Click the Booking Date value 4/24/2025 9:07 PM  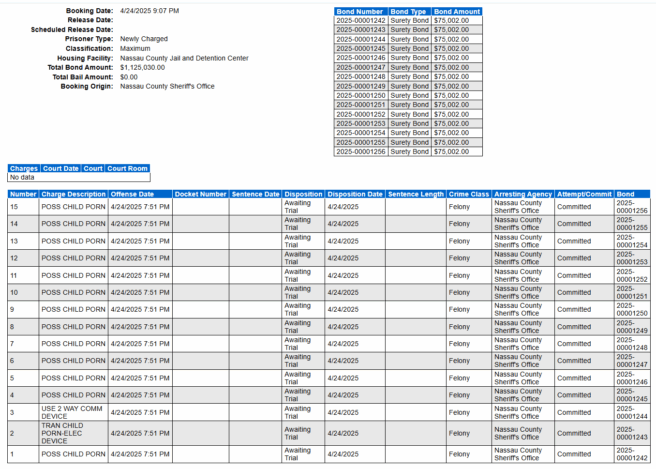click(149, 11)
